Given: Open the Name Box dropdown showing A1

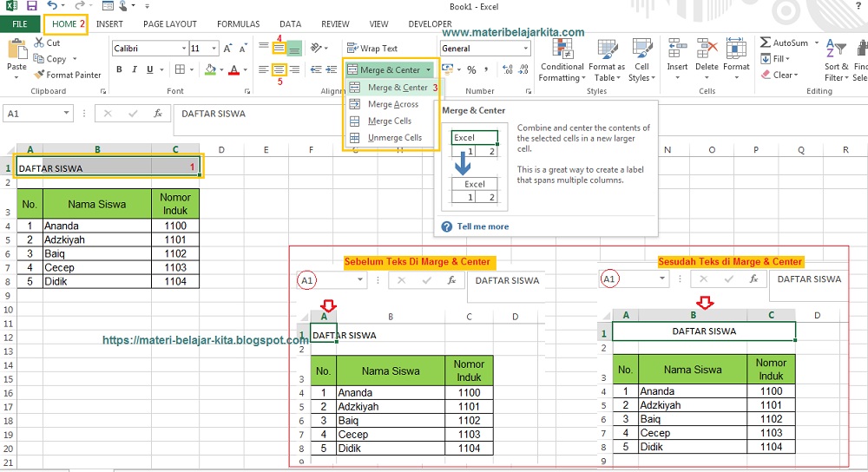Looking at the screenshot, I should [x=67, y=113].
